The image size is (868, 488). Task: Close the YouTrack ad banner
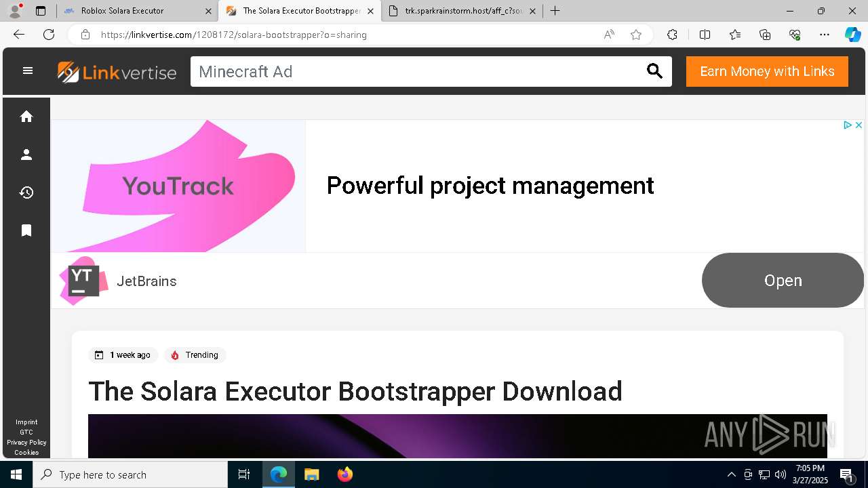859,125
